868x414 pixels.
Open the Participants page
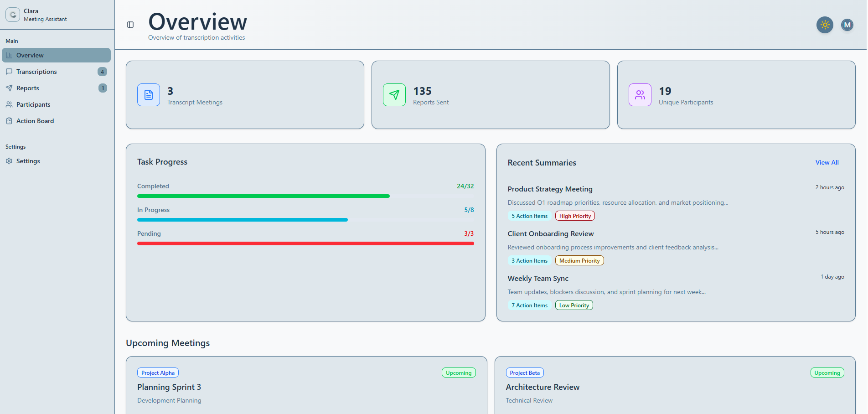coord(33,104)
